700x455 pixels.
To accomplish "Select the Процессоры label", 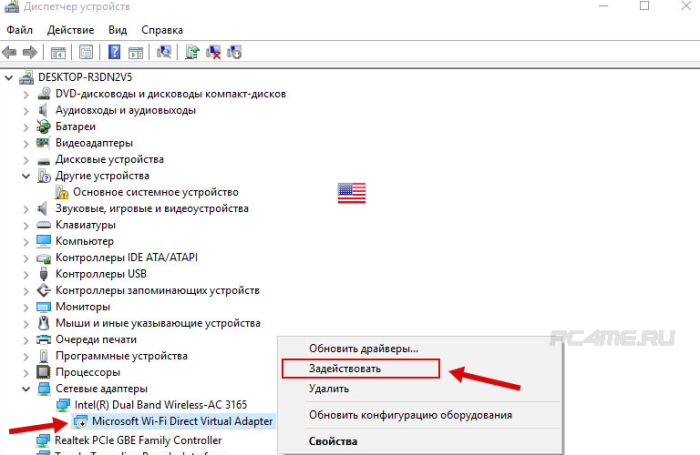I will (x=88, y=372).
